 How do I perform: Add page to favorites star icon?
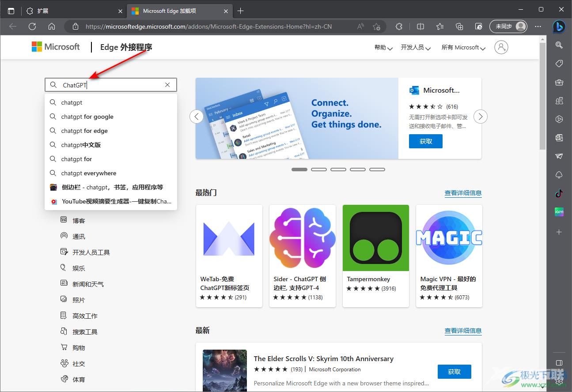tap(376, 26)
